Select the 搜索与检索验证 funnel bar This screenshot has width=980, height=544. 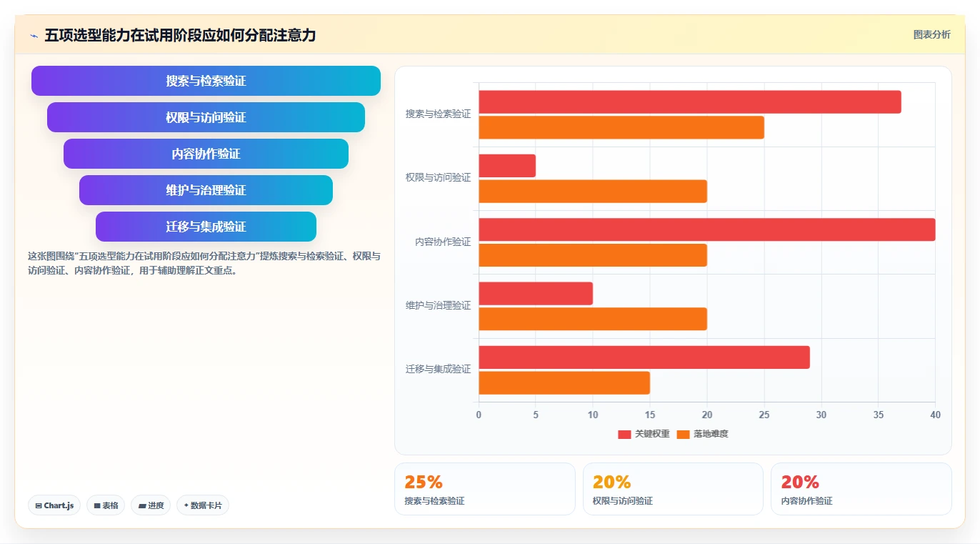coord(206,81)
